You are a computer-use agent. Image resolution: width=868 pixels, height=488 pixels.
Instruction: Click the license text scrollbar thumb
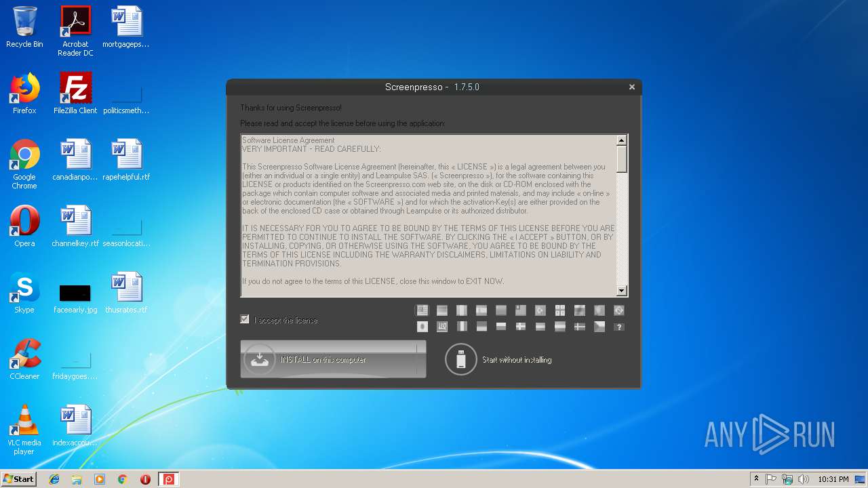pyautogui.click(x=621, y=159)
